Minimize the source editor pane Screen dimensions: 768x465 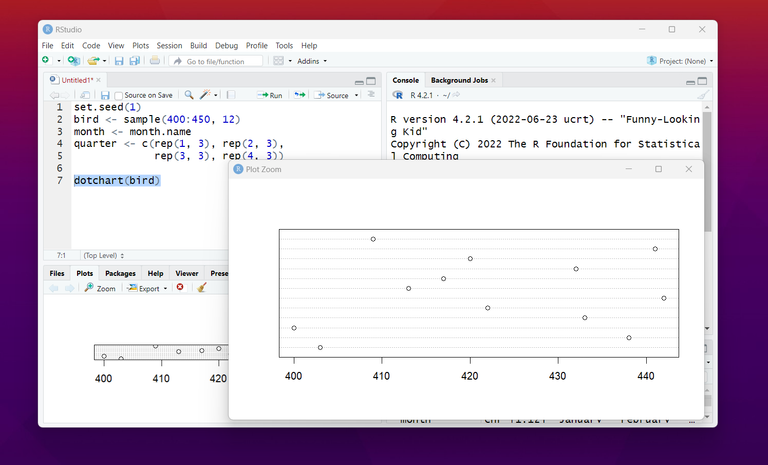click(x=359, y=82)
